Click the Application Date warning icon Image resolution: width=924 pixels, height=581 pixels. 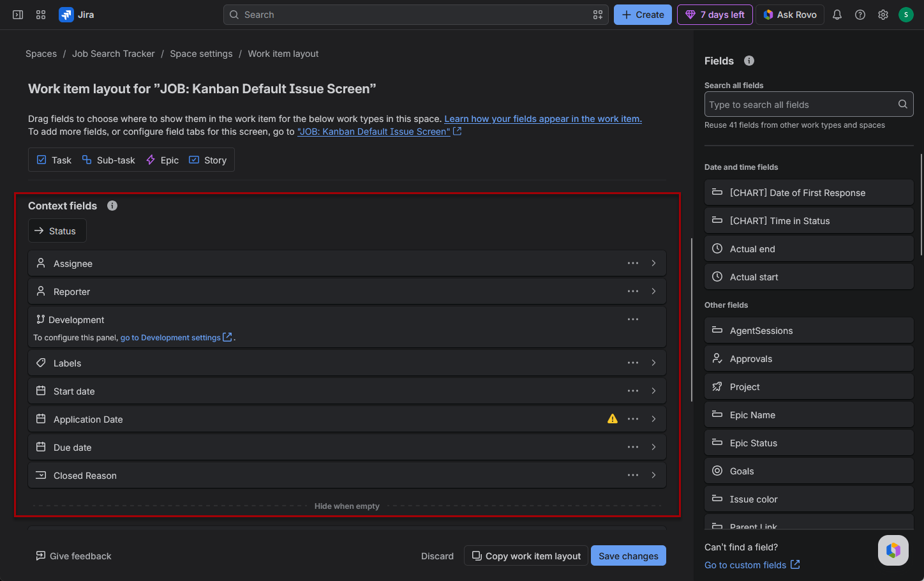(613, 419)
